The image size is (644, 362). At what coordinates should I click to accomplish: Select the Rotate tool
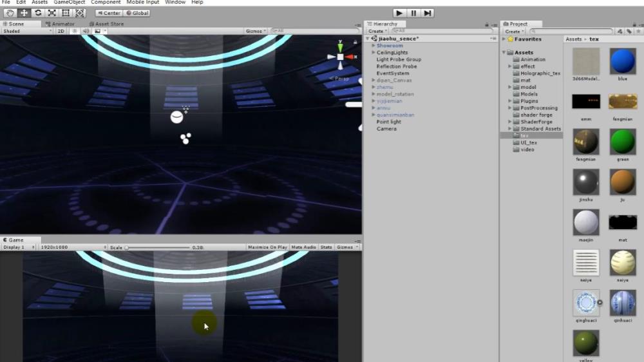point(38,13)
